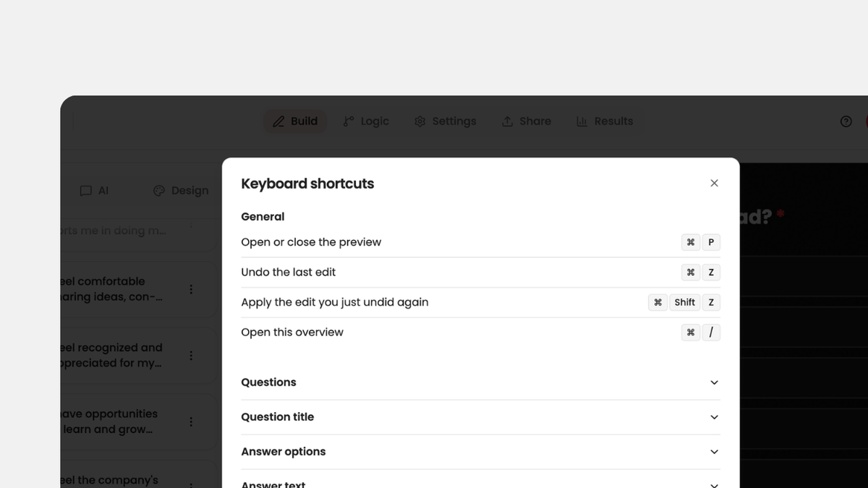This screenshot has height=488, width=868.
Task: Expand the Questions shortcuts section
Action: [480, 382]
